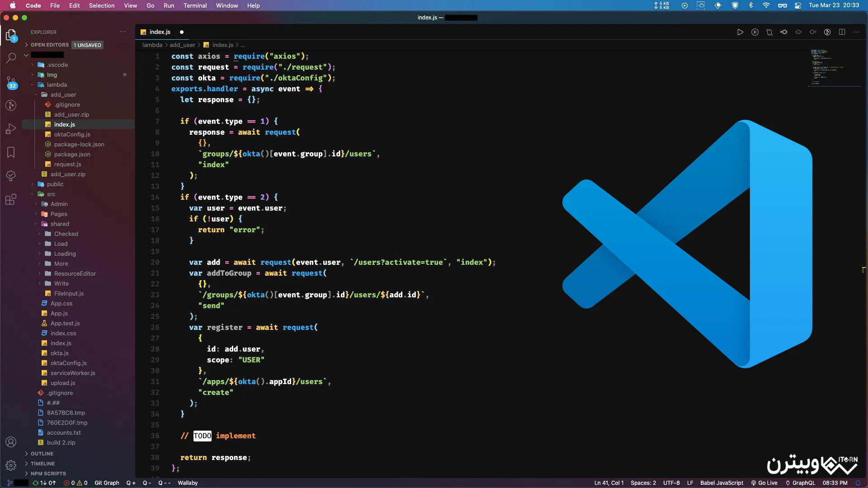Open the Run and Debug view
This screenshot has height=488, width=868.
(x=11, y=129)
